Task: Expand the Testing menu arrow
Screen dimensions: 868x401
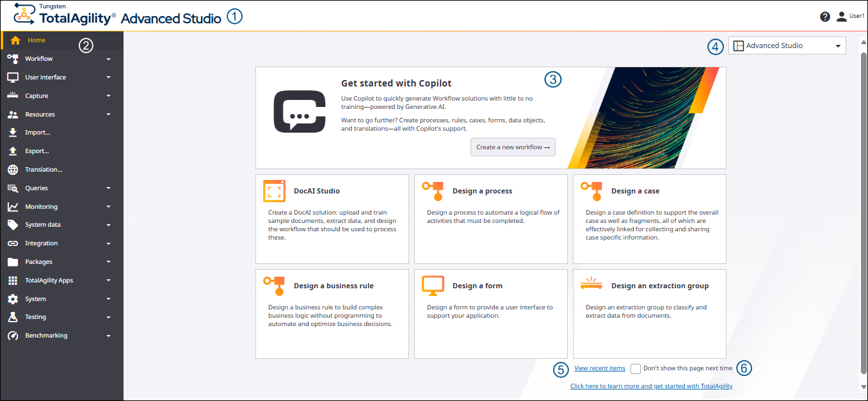Action: point(109,318)
